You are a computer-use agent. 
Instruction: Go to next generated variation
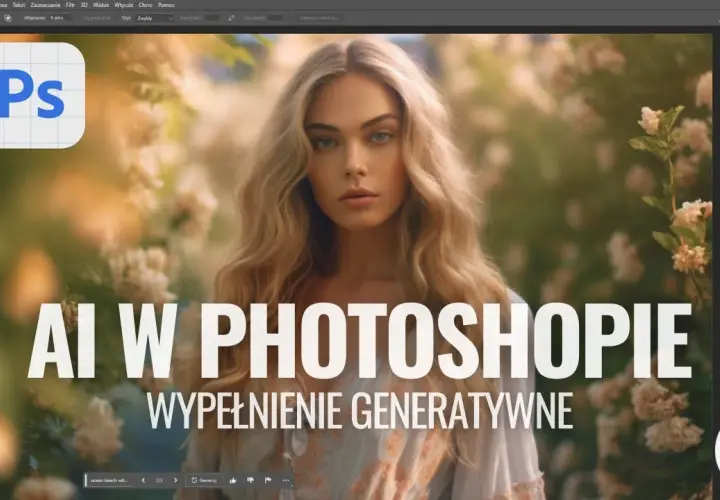pyautogui.click(x=175, y=480)
